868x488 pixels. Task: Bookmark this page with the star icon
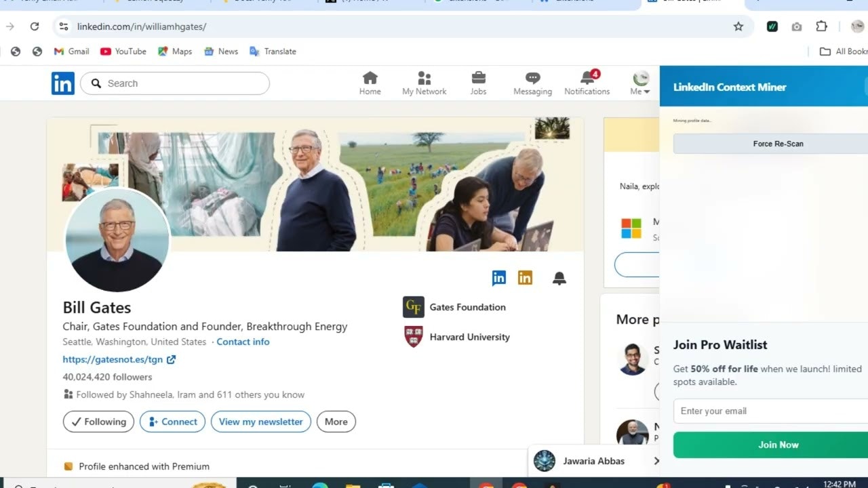(x=738, y=26)
